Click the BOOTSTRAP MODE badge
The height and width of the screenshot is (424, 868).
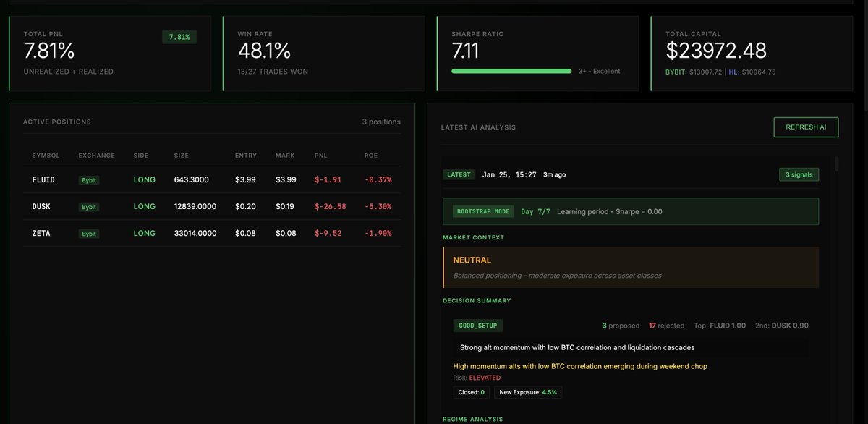482,211
